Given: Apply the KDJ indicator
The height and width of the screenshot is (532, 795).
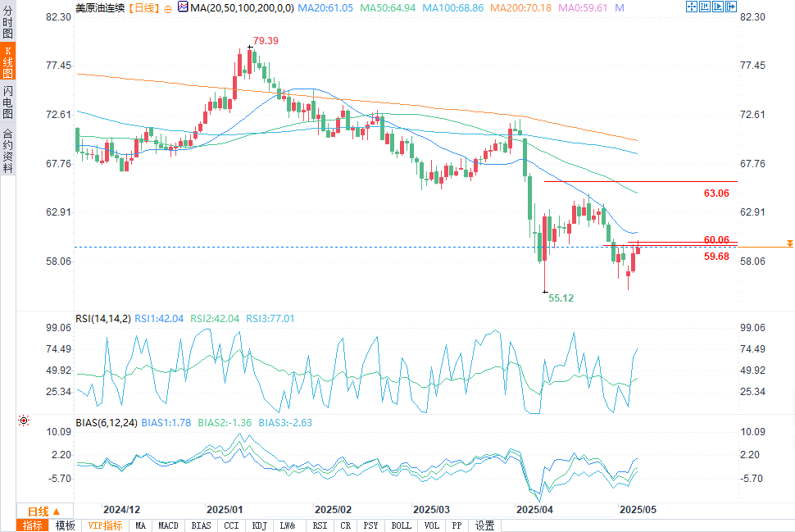Looking at the screenshot, I should 259,525.
